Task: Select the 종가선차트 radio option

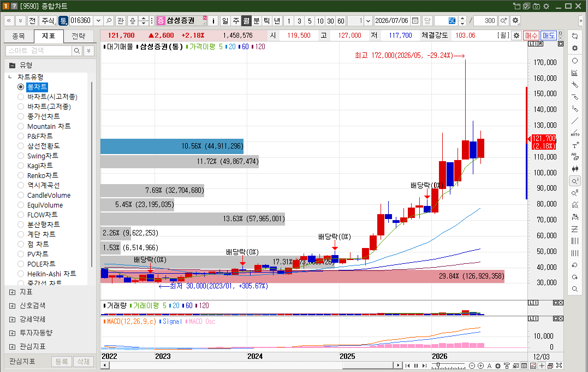Action: point(21,116)
